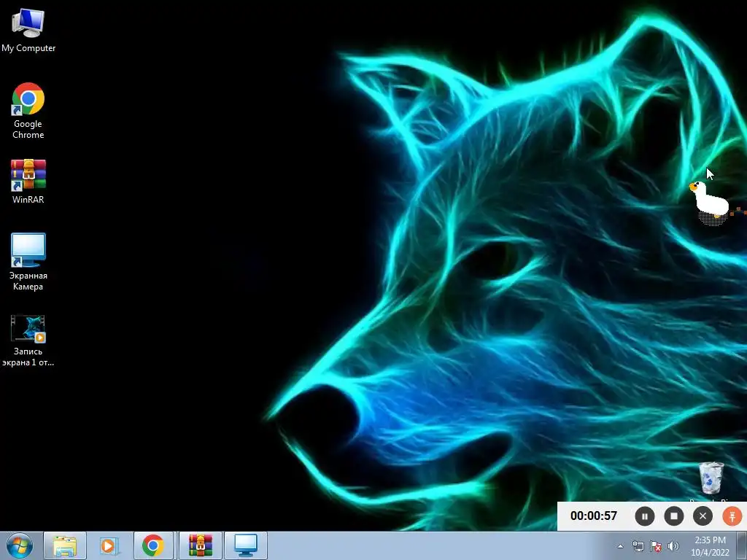The width and height of the screenshot is (747, 560).
Task: Click the Show desktop strip at the taskbar end
Action: pos(742,545)
